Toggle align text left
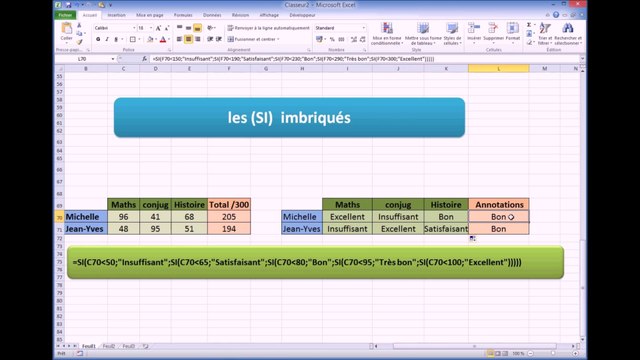 (179, 39)
